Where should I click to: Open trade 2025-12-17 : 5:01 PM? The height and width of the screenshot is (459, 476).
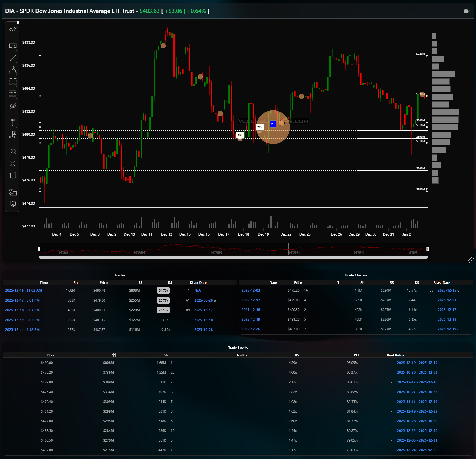pos(22,300)
